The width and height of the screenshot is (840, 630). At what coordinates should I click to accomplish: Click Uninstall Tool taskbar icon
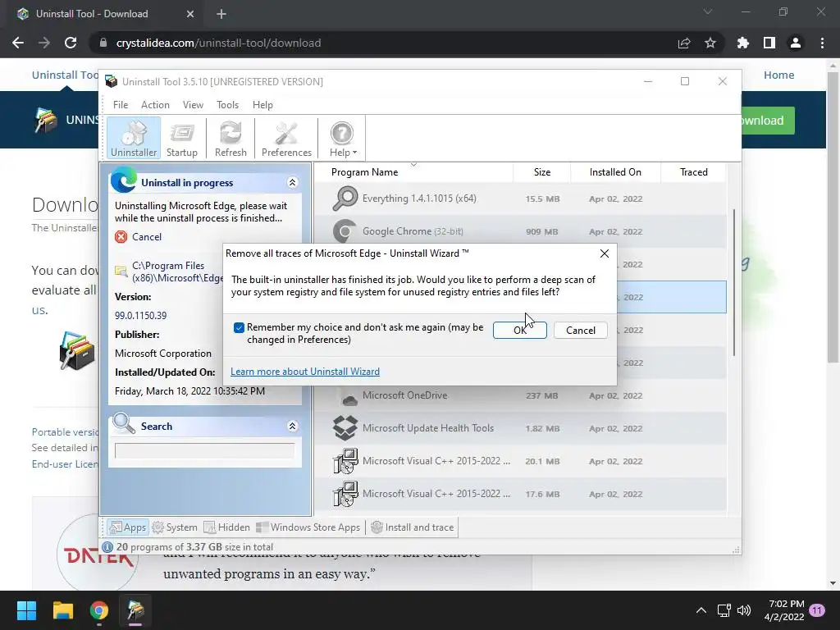click(x=135, y=610)
